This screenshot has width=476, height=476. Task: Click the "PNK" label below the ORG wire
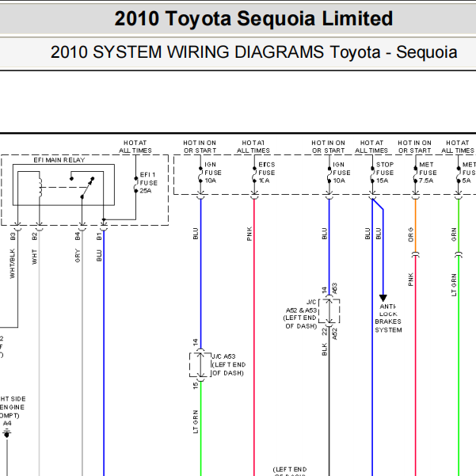pos(411,280)
